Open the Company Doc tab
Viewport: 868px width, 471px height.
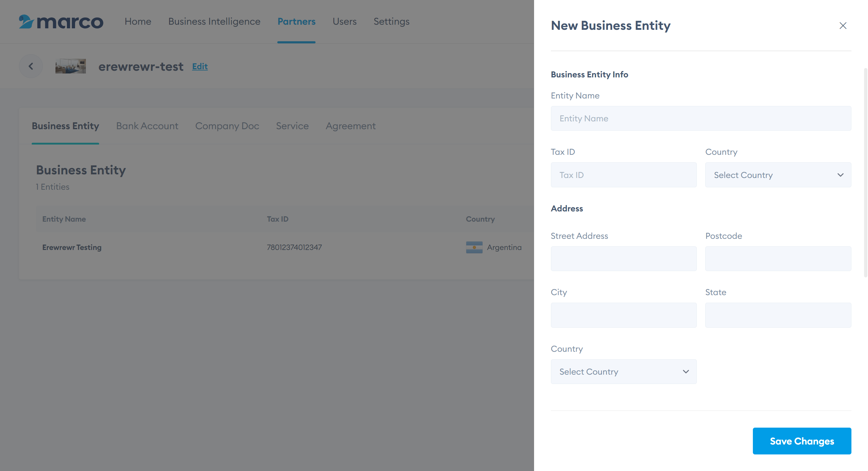coord(227,126)
